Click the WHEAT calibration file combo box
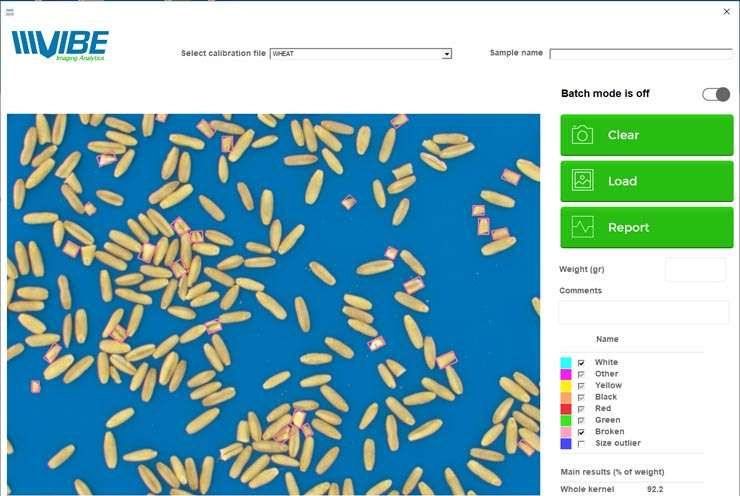 (355, 54)
